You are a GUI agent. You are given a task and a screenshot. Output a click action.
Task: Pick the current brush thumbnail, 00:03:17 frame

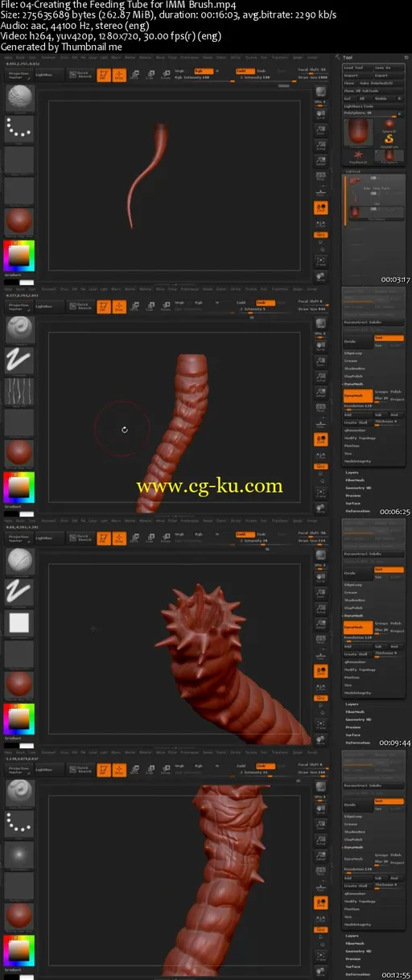coord(19,100)
